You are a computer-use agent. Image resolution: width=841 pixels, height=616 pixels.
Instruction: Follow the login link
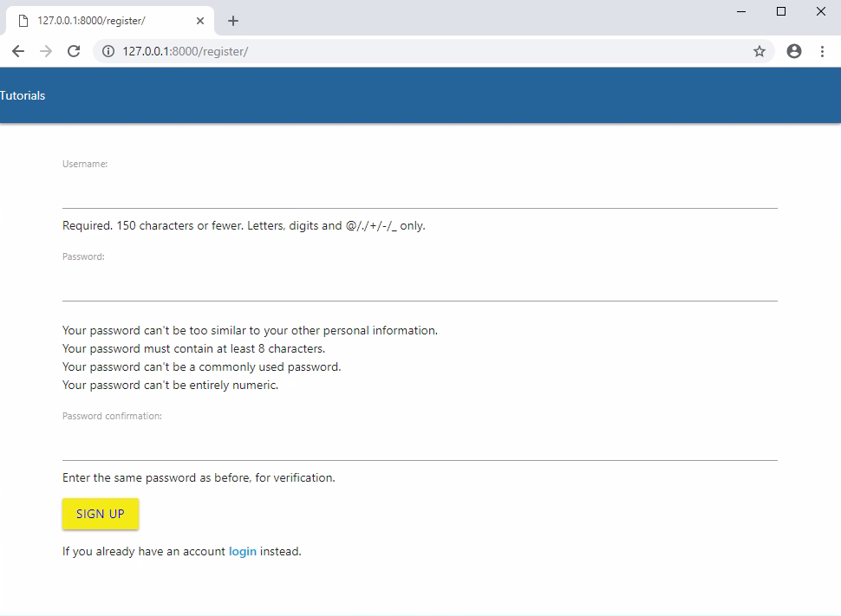tap(243, 551)
